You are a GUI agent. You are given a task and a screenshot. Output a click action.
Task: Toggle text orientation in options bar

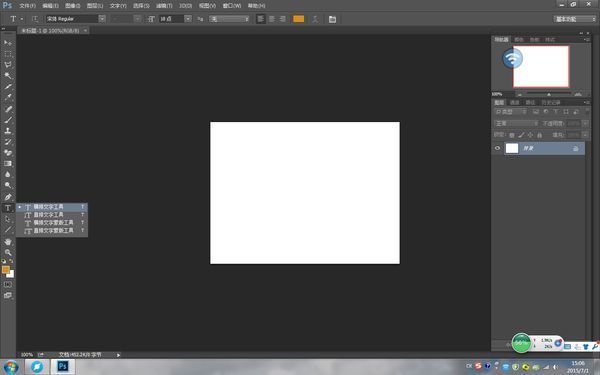tap(35, 19)
